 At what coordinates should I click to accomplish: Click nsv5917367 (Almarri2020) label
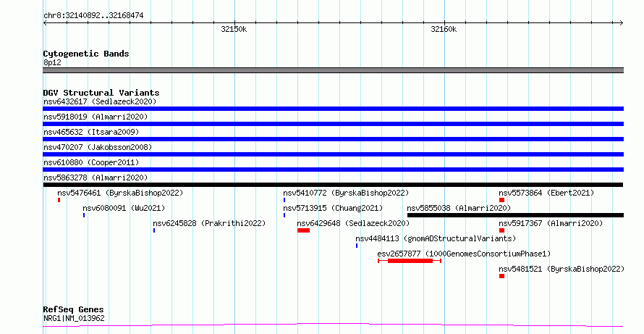[x=551, y=223]
